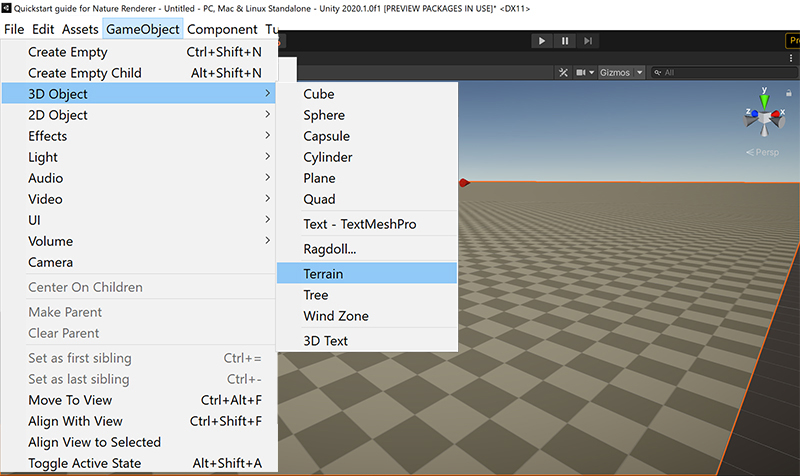Toggle the scene gizmo rotation lock

[x=788, y=91]
